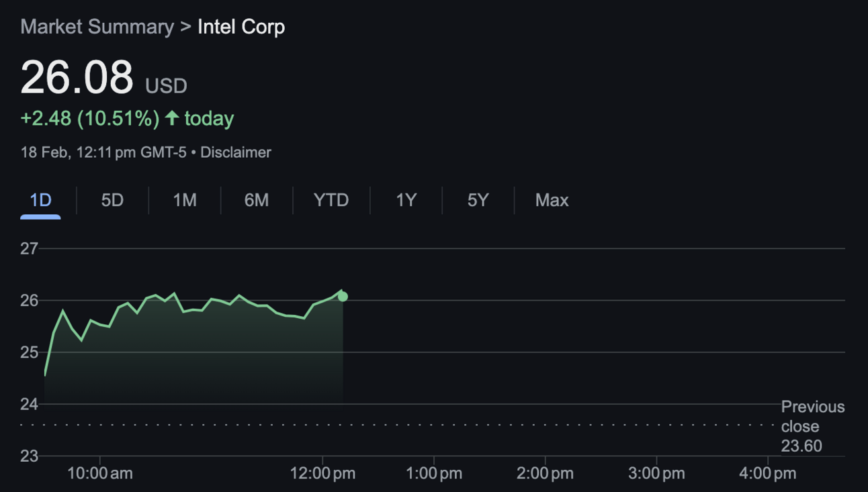This screenshot has width=868, height=492.
Task: Click the 12:00 pm axis label
Action: (322, 473)
